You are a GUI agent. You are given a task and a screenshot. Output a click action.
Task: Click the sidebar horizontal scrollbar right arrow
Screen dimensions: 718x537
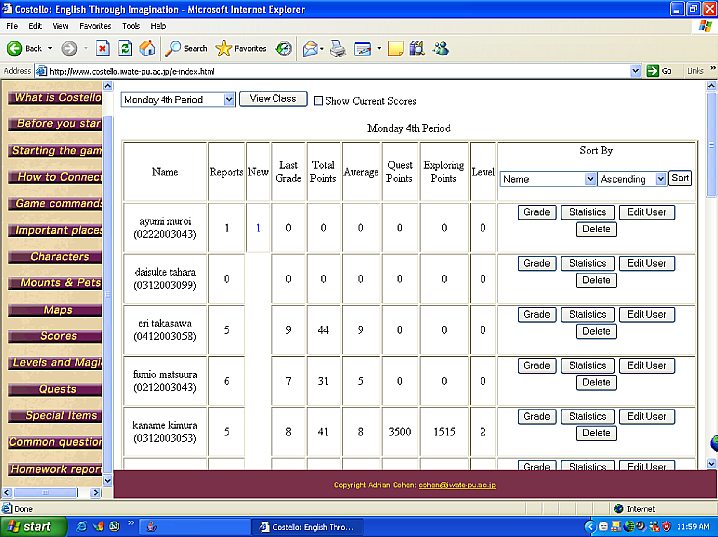[x=96, y=493]
